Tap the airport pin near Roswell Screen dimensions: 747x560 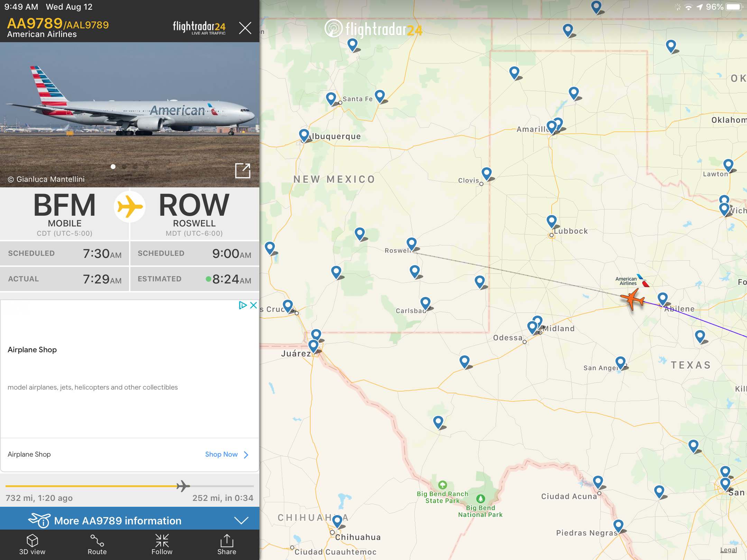[411, 243]
